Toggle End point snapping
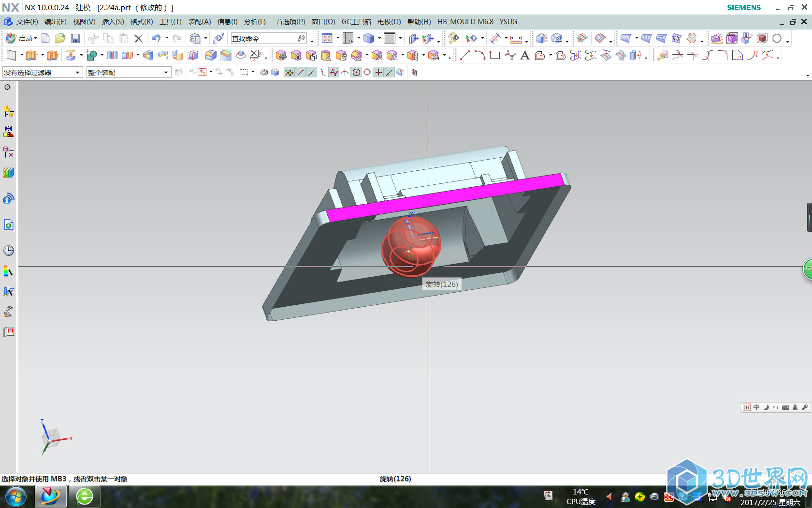812x508 pixels. pos(301,73)
